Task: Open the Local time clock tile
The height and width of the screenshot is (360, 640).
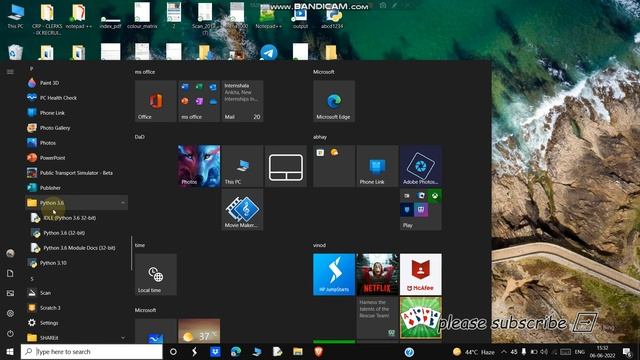Action: click(x=156, y=274)
